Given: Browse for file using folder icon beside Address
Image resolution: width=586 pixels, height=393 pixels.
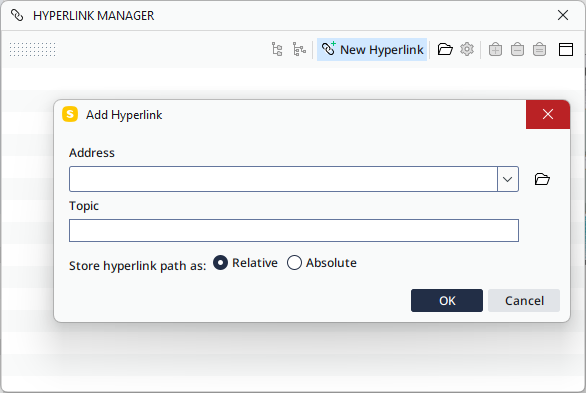Looking at the screenshot, I should 542,179.
